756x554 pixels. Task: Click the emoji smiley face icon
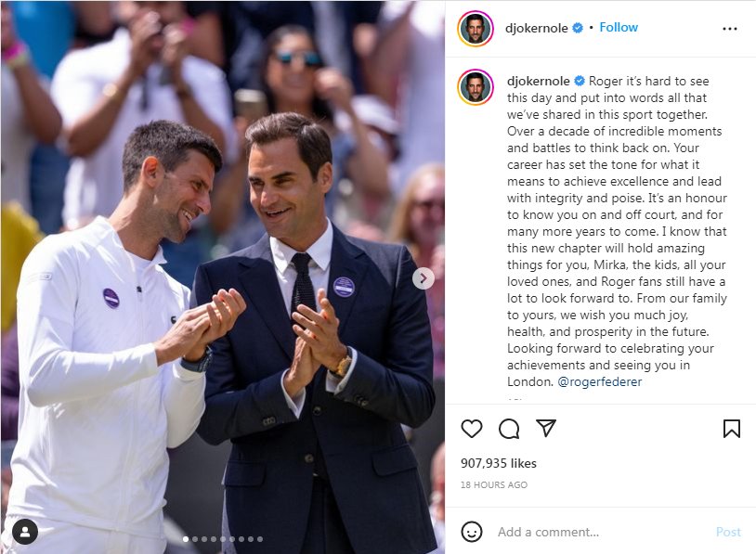click(471, 532)
